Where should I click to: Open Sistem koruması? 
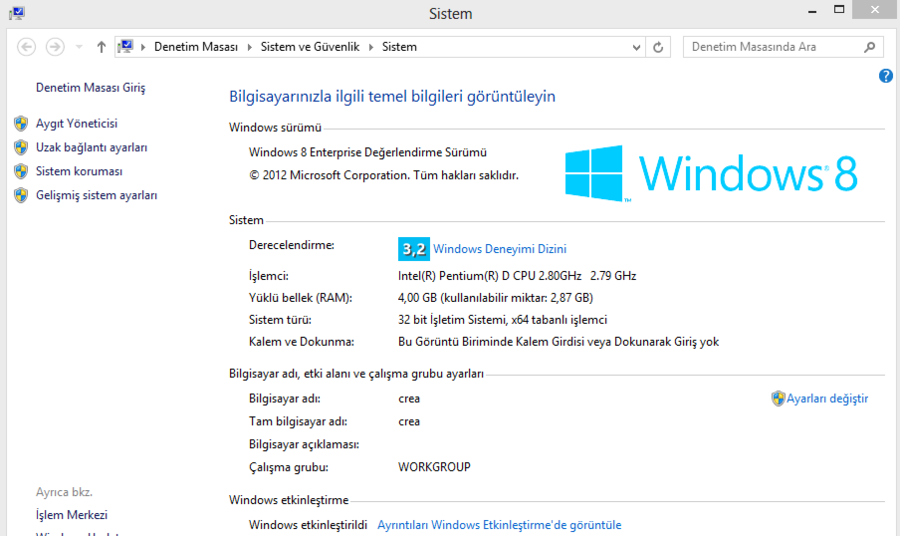[79, 171]
